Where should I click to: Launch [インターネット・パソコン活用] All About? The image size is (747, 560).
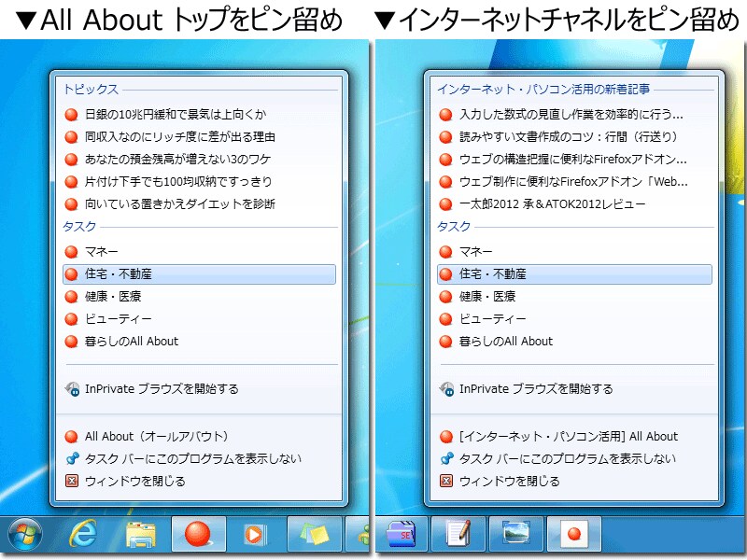[574, 436]
